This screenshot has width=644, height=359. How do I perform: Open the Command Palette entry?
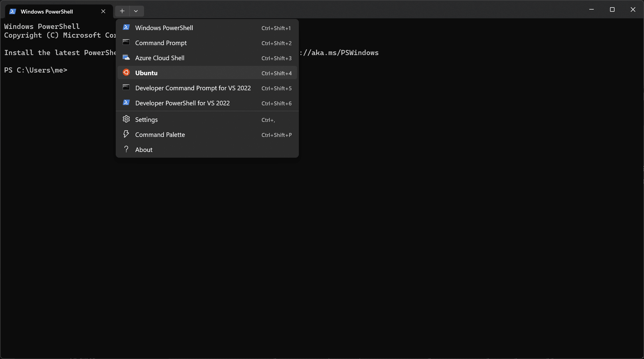207,135
